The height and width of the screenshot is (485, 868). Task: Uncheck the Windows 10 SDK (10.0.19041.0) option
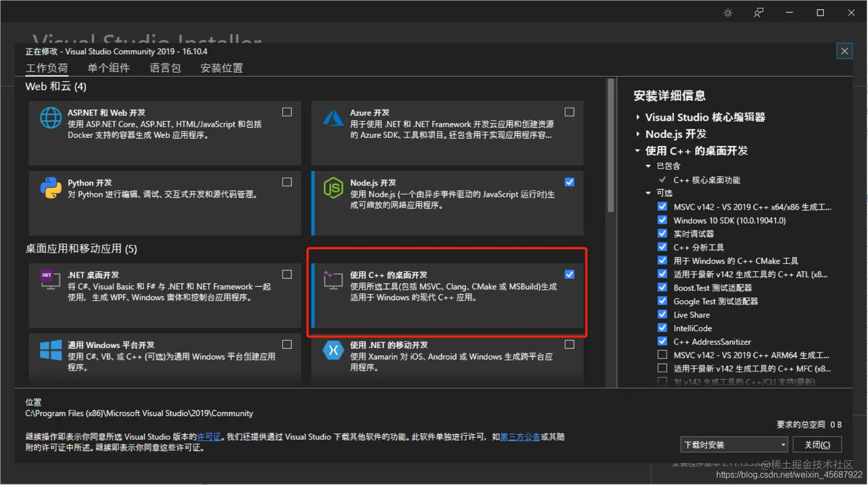tap(662, 220)
